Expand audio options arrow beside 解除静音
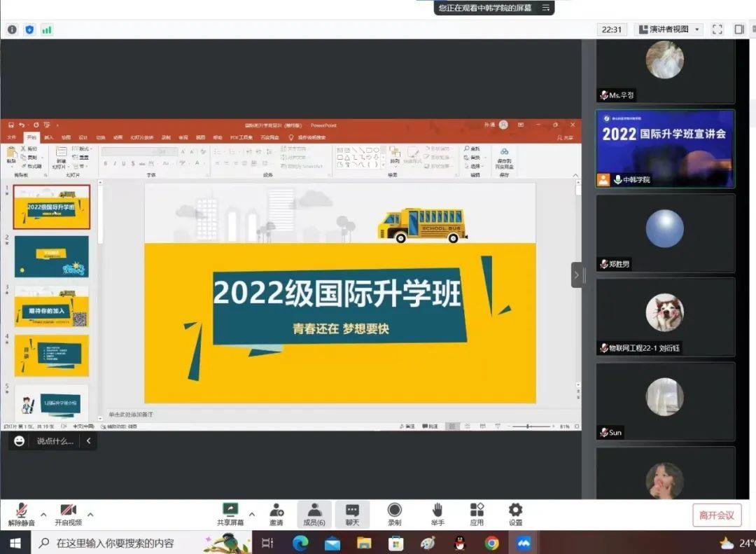The height and width of the screenshot is (554, 756). (x=43, y=514)
